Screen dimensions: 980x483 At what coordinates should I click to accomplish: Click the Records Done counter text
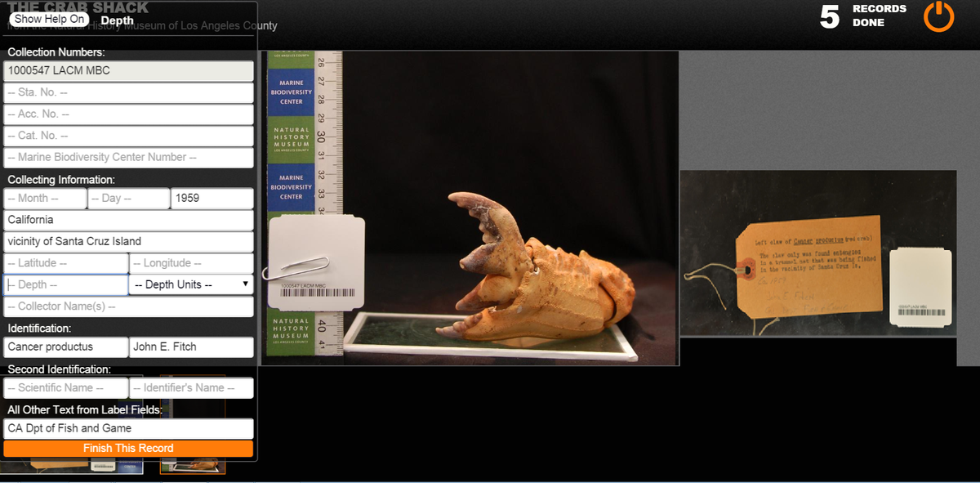880,16
